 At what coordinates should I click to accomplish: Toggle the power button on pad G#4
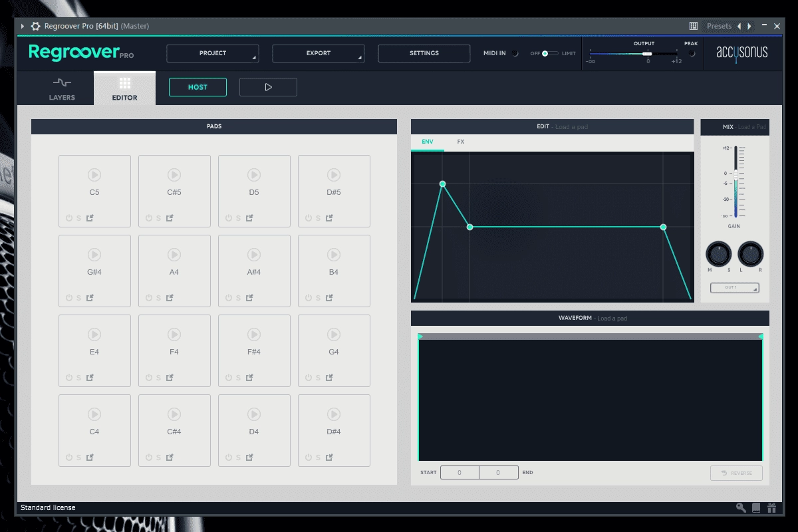[68, 298]
